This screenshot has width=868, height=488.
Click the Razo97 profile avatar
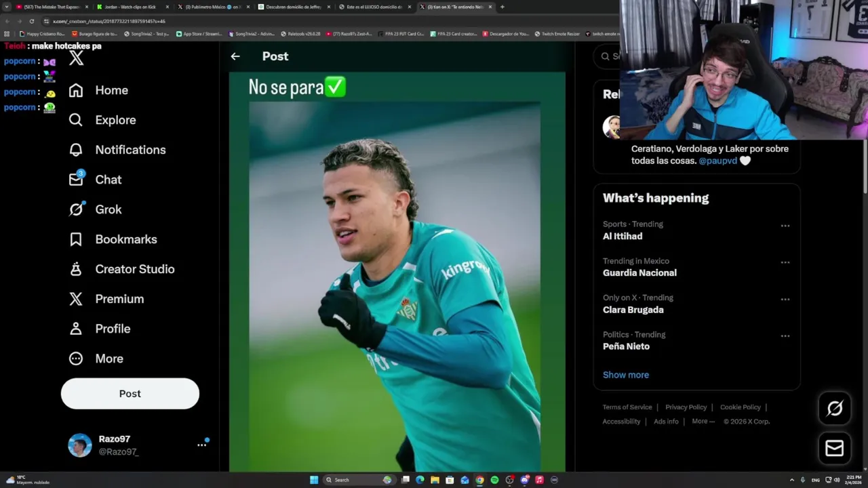click(x=80, y=445)
